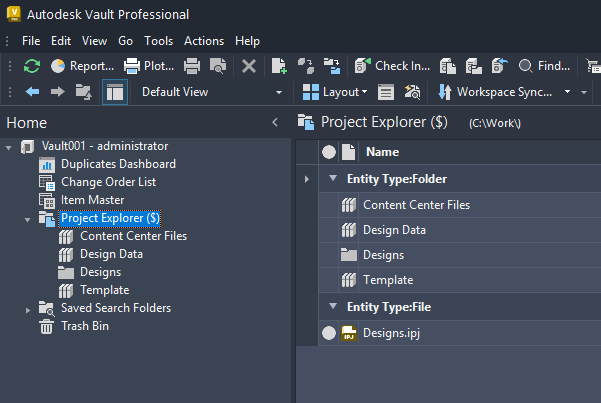
Task: Collapse the Home panel with the chevron
Action: 275,122
